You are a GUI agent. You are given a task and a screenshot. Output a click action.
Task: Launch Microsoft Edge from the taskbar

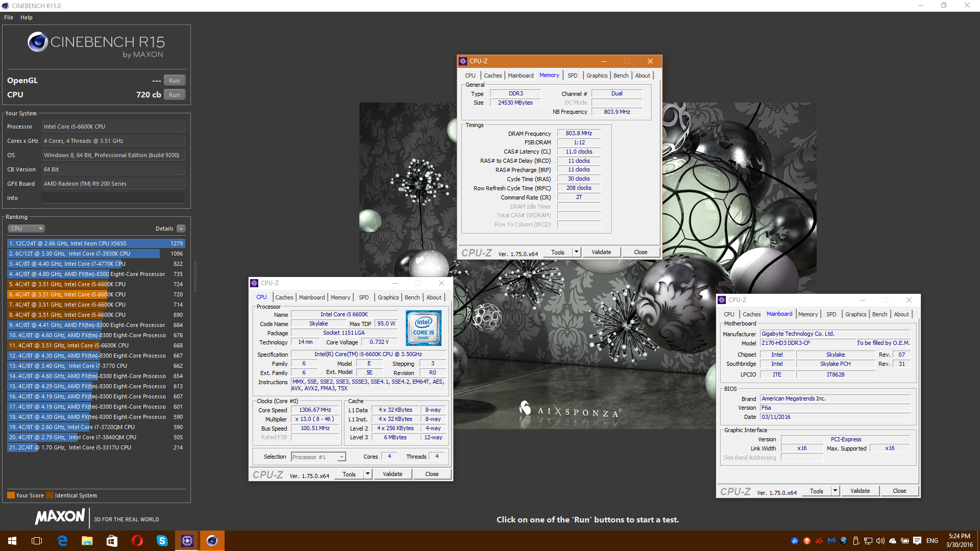click(x=62, y=541)
